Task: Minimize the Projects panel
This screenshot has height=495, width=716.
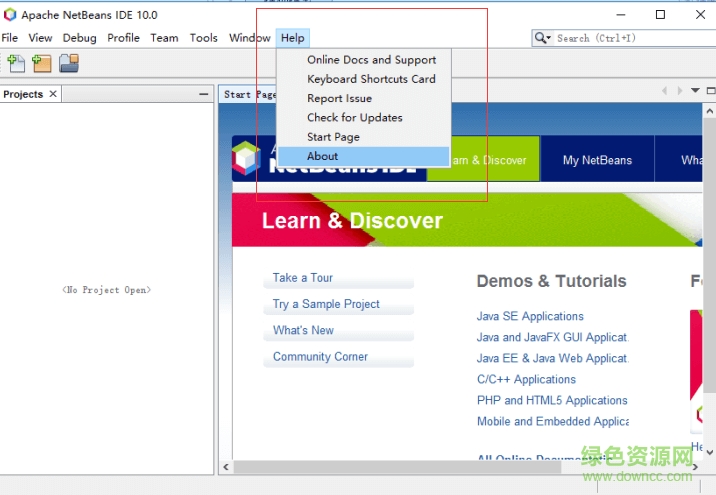Action: pos(204,94)
